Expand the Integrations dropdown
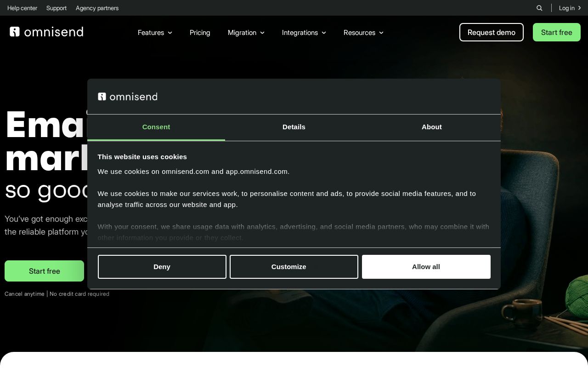The height and width of the screenshot is (368, 588). pyautogui.click(x=304, y=32)
